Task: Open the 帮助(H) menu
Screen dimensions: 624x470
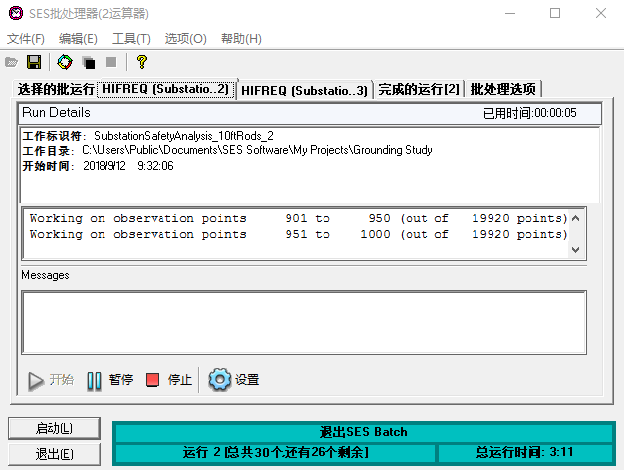Action: (x=241, y=39)
